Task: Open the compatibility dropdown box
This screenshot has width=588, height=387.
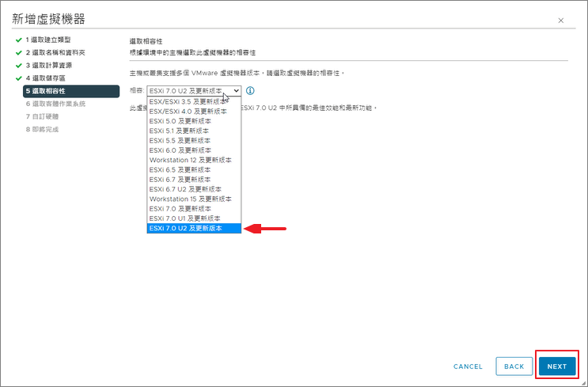Action: [194, 91]
